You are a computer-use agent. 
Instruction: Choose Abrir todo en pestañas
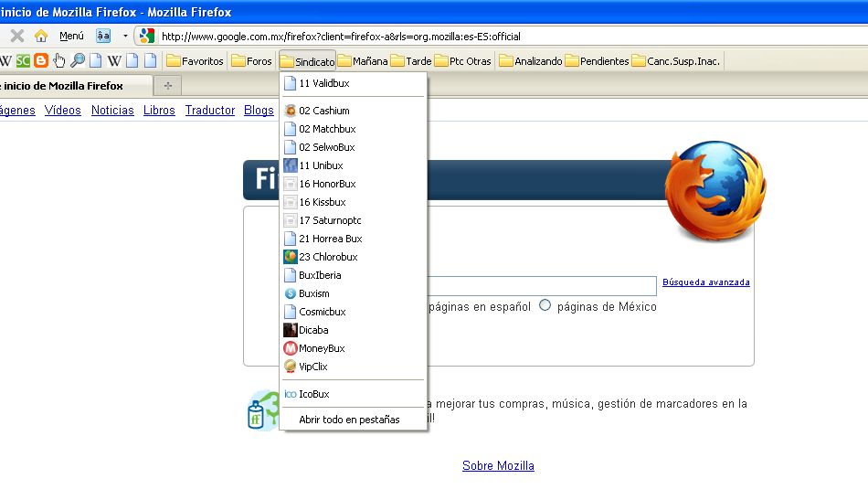354,420
